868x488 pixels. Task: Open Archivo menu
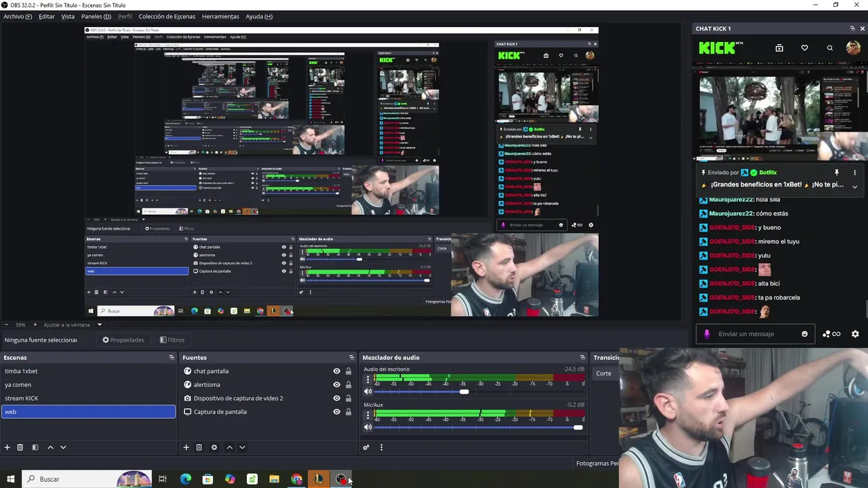point(18,16)
